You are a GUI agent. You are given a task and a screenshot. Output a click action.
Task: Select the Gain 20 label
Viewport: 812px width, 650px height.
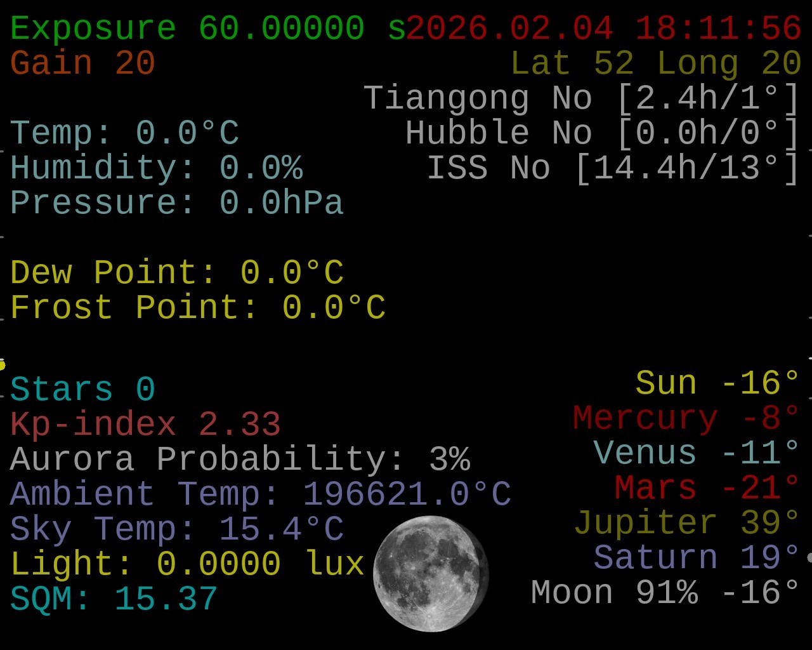(x=82, y=63)
